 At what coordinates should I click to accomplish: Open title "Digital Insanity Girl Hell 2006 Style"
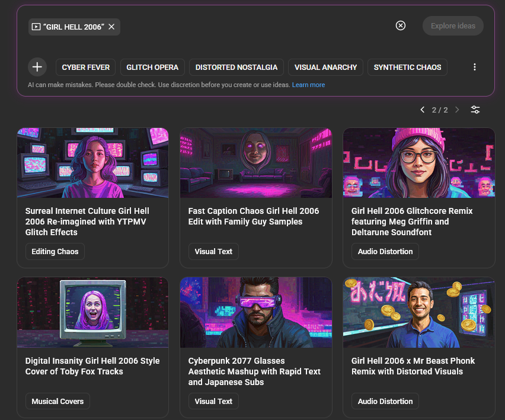click(92, 366)
